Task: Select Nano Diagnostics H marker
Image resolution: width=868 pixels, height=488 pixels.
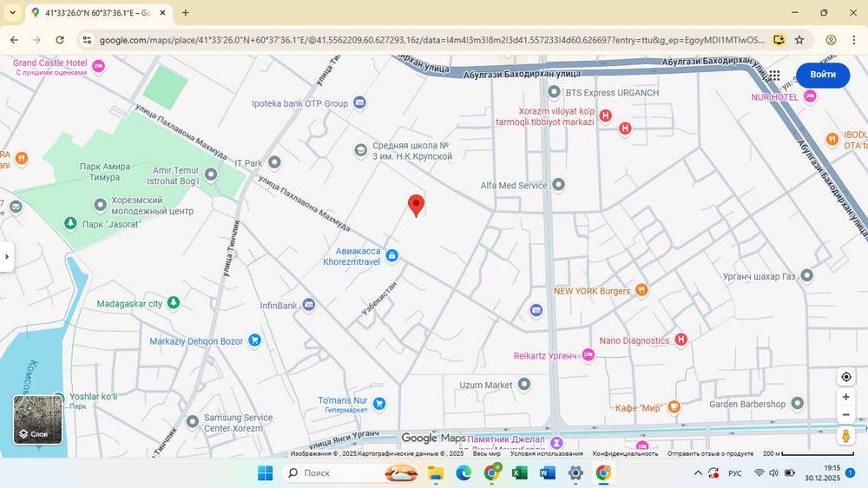Action: pyautogui.click(x=681, y=340)
